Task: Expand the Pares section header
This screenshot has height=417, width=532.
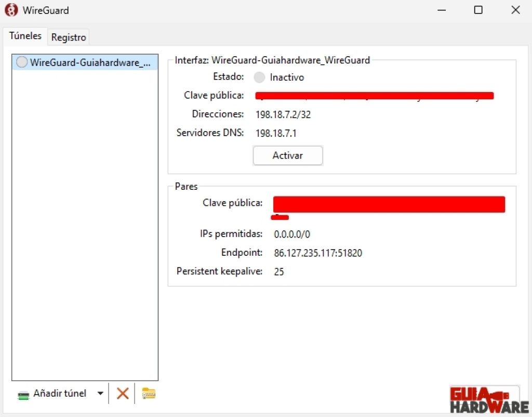Action: click(186, 187)
